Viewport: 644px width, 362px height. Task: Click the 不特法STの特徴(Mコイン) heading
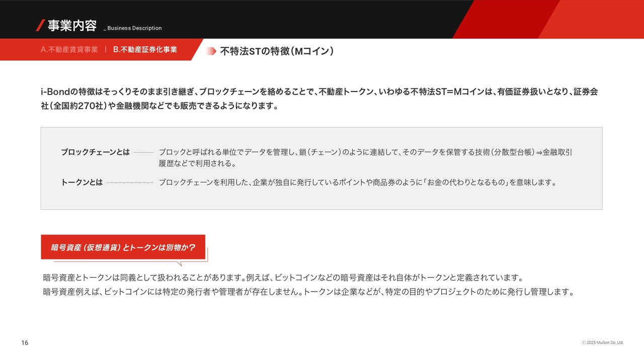pos(277,51)
